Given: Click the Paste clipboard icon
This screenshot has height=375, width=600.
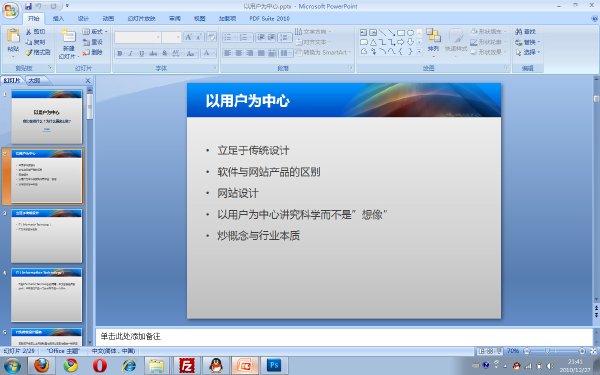Looking at the screenshot, I should click(13, 36).
